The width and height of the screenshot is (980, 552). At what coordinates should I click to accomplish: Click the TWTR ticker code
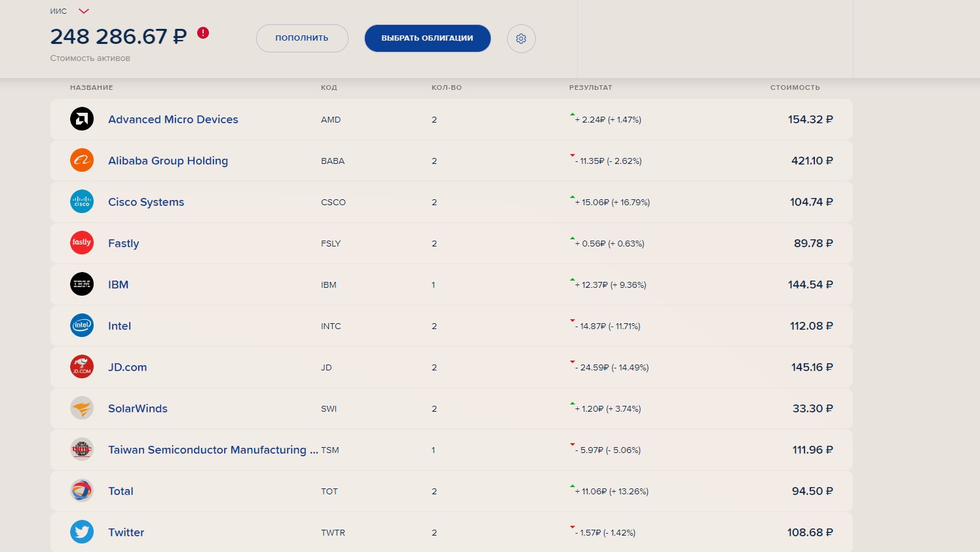(x=333, y=532)
